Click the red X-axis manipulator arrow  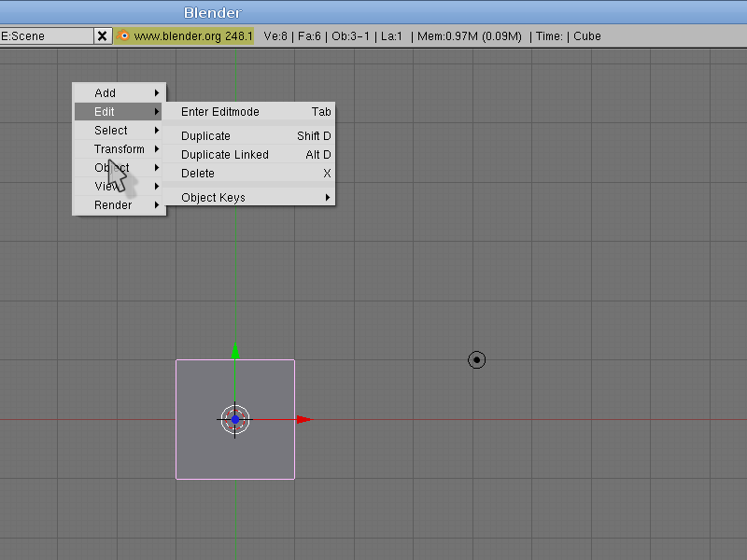(303, 420)
